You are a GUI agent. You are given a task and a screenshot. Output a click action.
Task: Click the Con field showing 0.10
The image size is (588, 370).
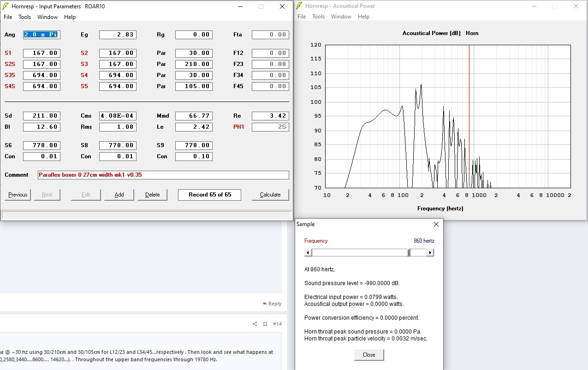click(x=194, y=156)
